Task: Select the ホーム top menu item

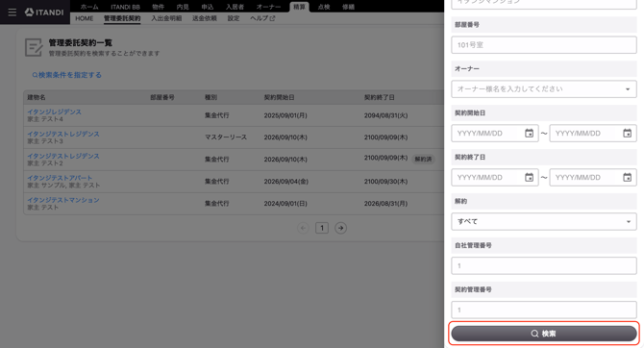Action: click(x=89, y=7)
